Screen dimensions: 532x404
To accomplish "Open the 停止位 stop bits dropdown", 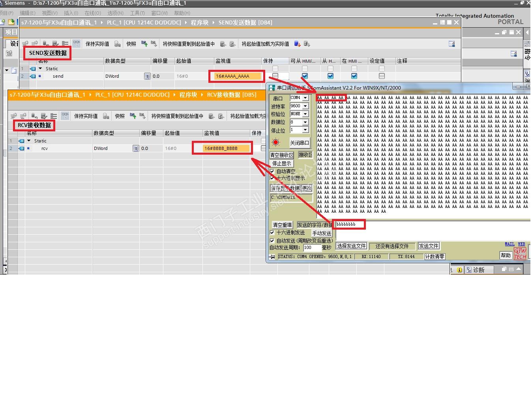I will point(305,130).
